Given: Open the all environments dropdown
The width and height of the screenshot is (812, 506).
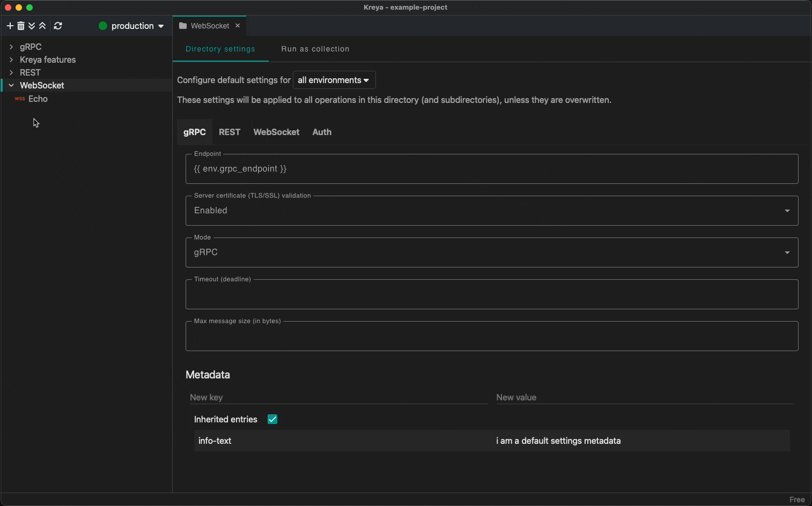Looking at the screenshot, I should 334,80.
